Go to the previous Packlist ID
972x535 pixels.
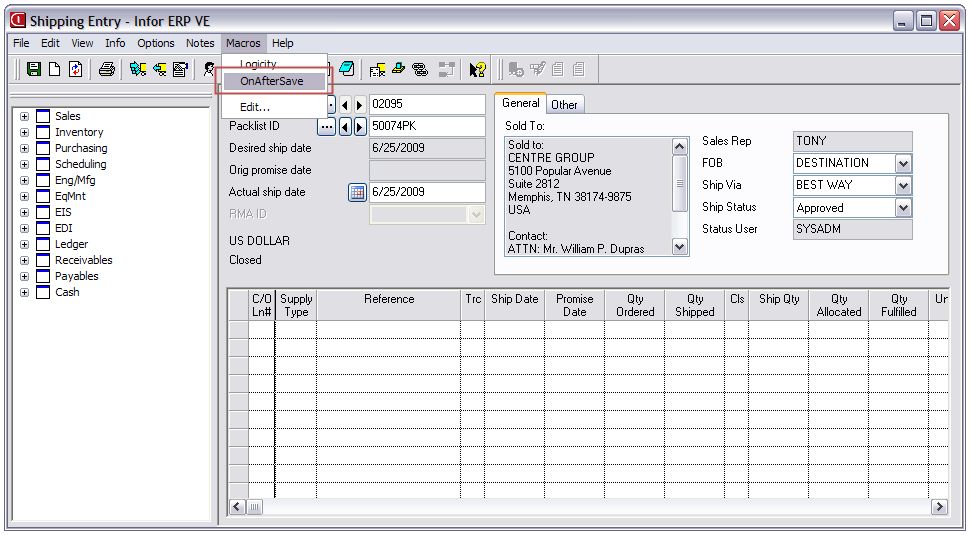(x=345, y=127)
